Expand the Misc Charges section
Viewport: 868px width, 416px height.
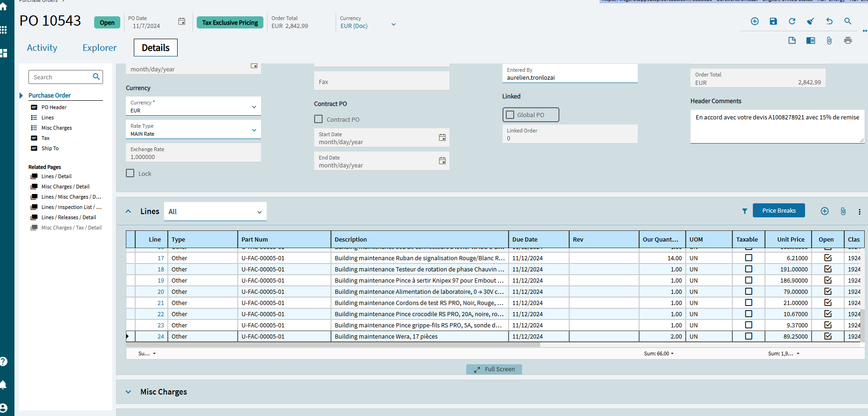128,392
